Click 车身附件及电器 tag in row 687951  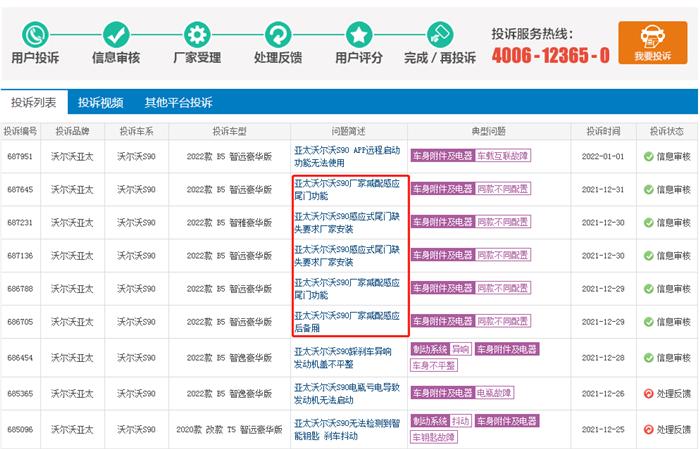click(442, 156)
